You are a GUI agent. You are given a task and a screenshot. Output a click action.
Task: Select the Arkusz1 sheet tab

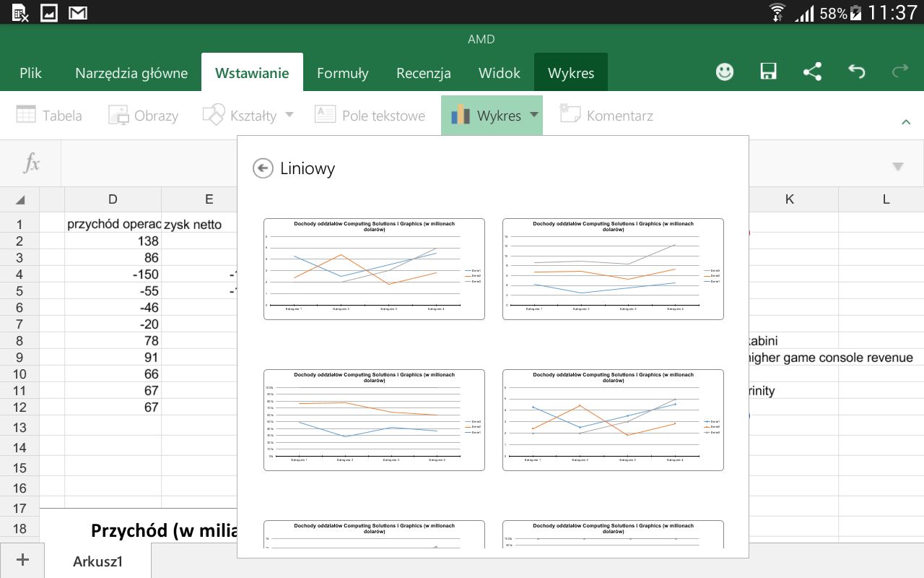point(98,561)
